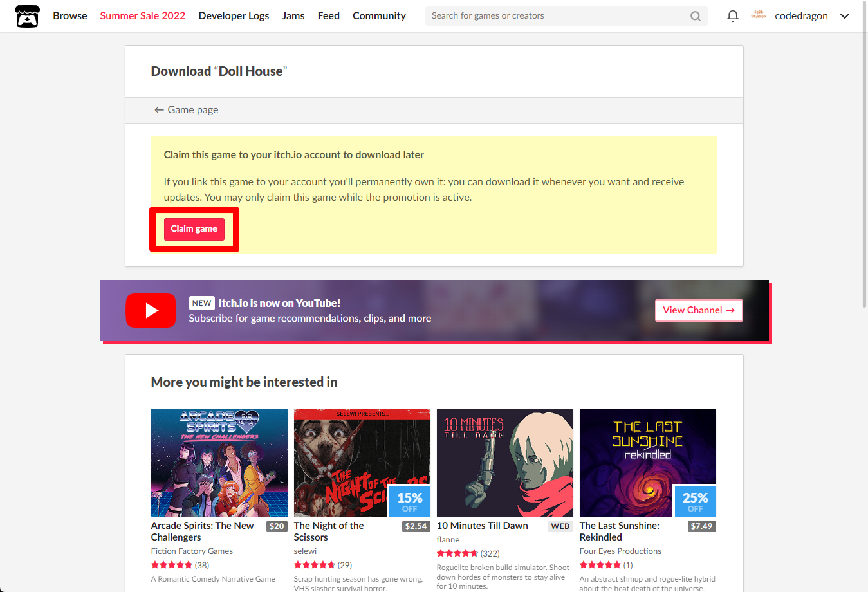This screenshot has width=868, height=592.
Task: Open The Last Sunshine Rekindled thumbnail
Action: pyautogui.click(x=648, y=463)
